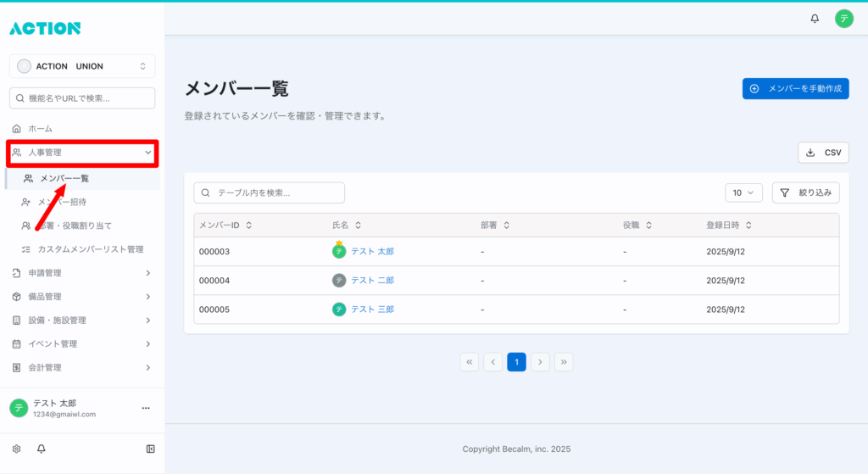Click the bell icon in sidebar footer
868x474 pixels.
click(41, 449)
